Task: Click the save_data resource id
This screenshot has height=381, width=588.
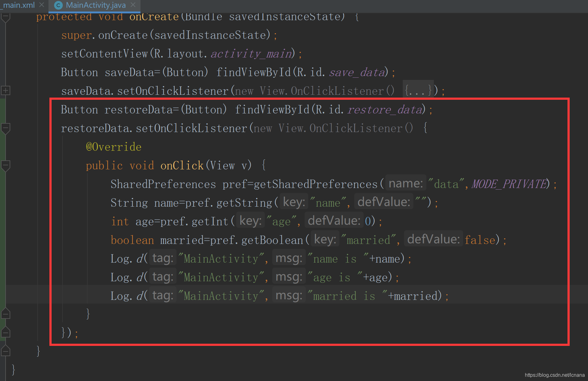Action: coord(357,72)
